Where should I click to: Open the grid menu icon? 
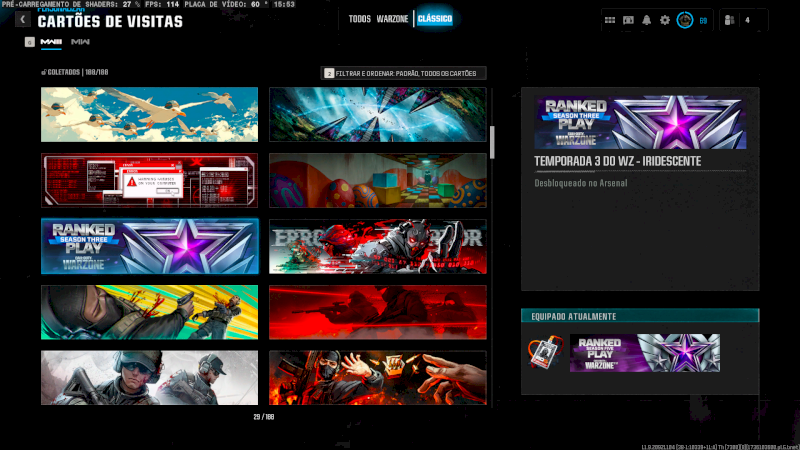(x=610, y=20)
